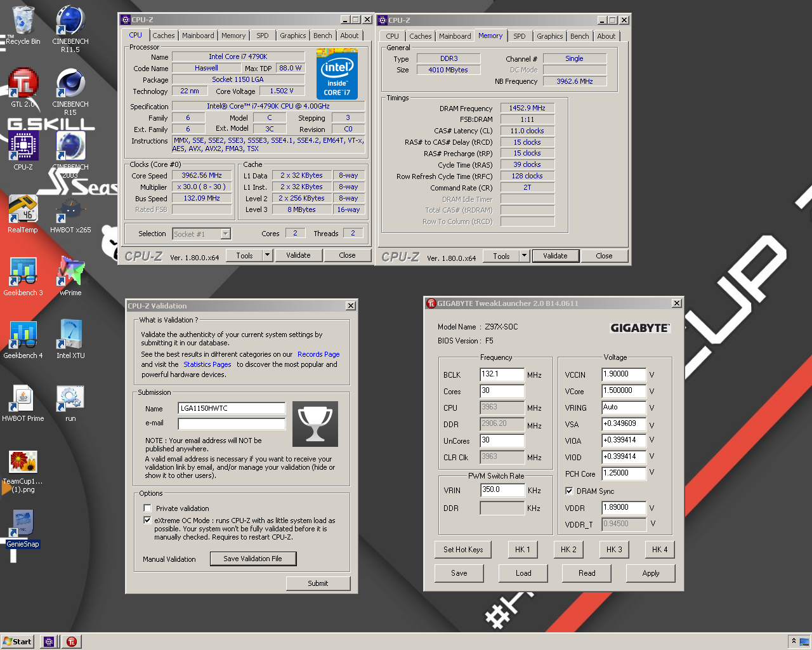
Task: Click the BCLK frequency field
Action: click(502, 375)
